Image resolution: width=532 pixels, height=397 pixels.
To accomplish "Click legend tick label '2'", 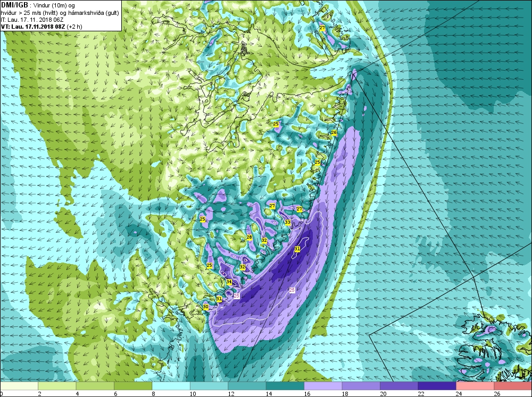I will tap(40, 394).
